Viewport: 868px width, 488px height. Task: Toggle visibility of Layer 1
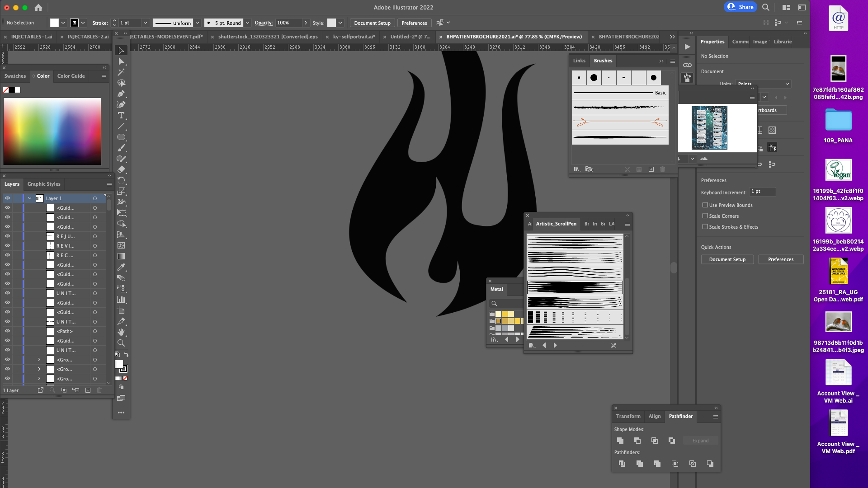tap(7, 198)
